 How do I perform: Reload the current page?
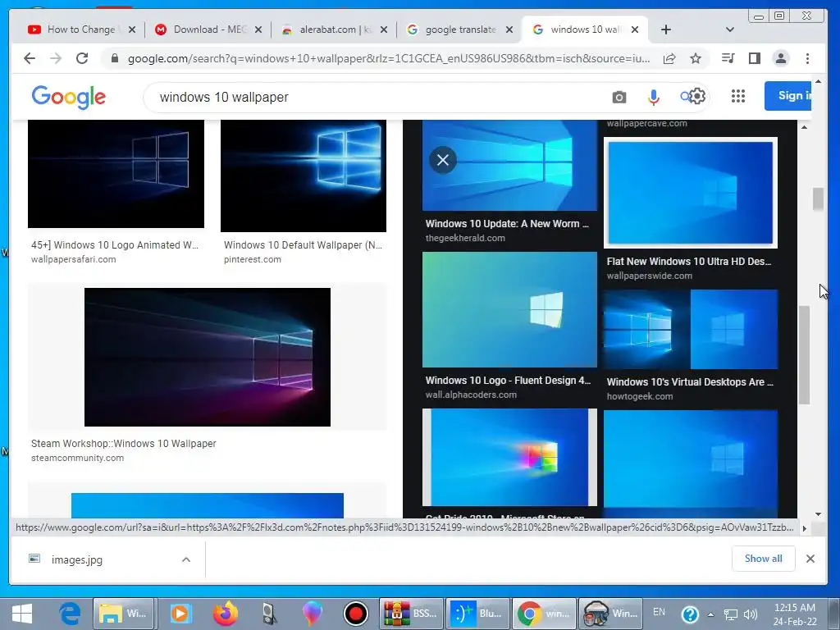[x=82, y=58]
